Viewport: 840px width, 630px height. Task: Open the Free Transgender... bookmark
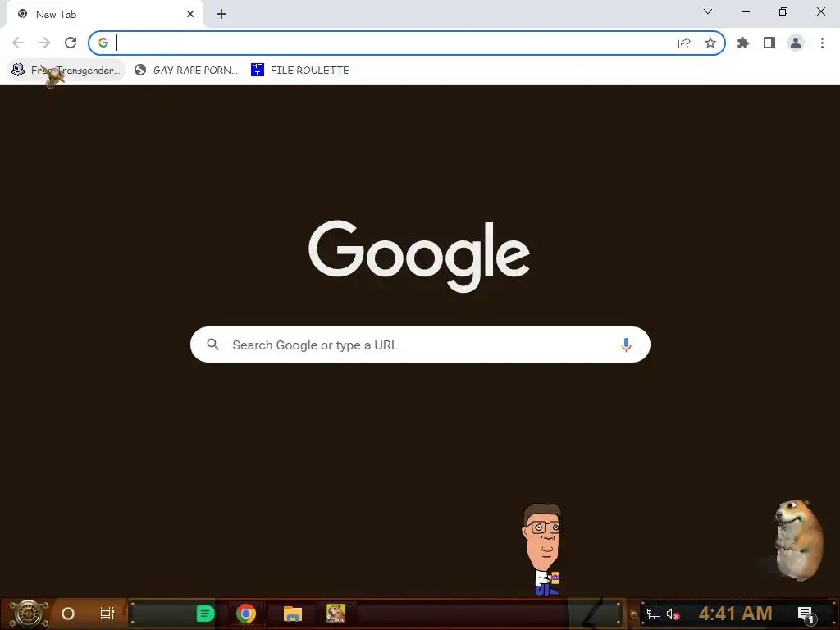66,71
